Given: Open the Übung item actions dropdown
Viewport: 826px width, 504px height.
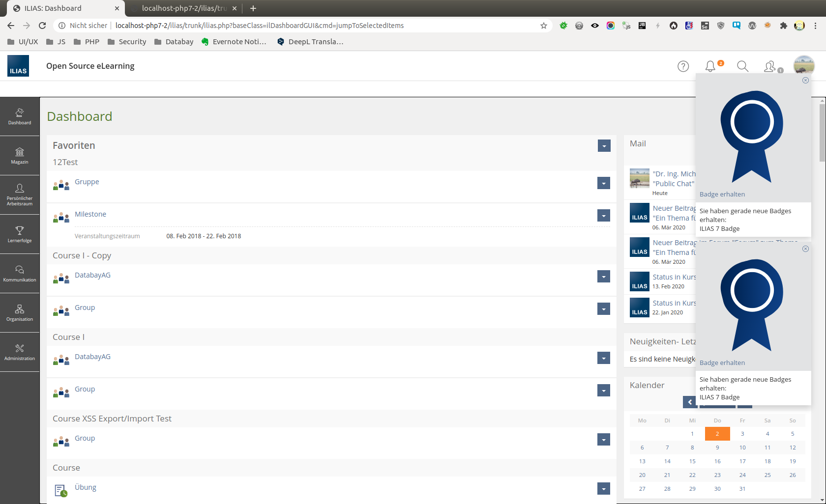Looking at the screenshot, I should pyautogui.click(x=603, y=489).
